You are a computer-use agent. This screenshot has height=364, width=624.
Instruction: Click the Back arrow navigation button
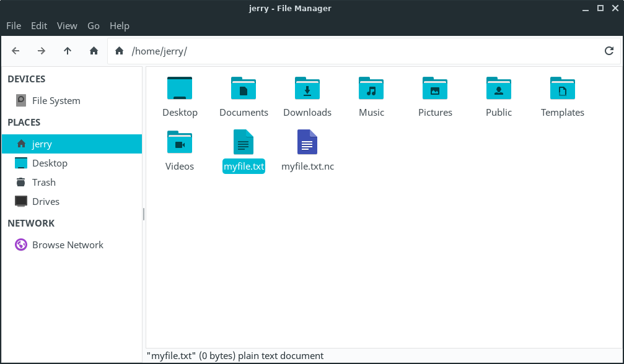tap(15, 51)
